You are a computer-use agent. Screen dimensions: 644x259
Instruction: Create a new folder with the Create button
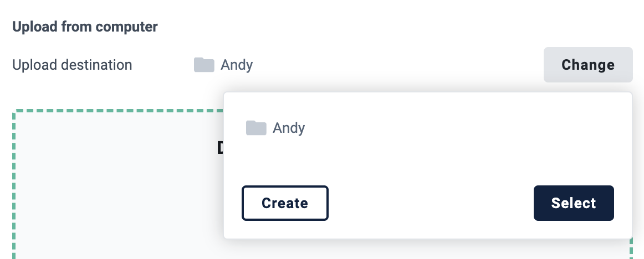click(285, 203)
